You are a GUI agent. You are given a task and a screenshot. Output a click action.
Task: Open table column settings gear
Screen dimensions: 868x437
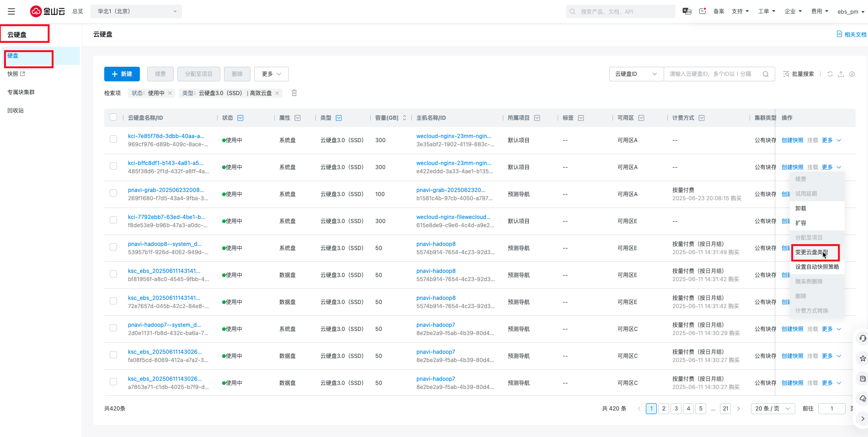coord(852,74)
